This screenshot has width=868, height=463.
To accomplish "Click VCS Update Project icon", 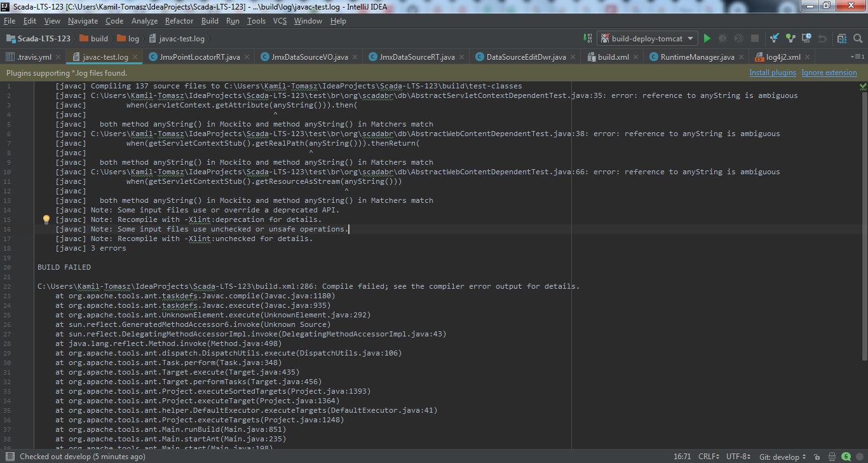I will click(775, 39).
